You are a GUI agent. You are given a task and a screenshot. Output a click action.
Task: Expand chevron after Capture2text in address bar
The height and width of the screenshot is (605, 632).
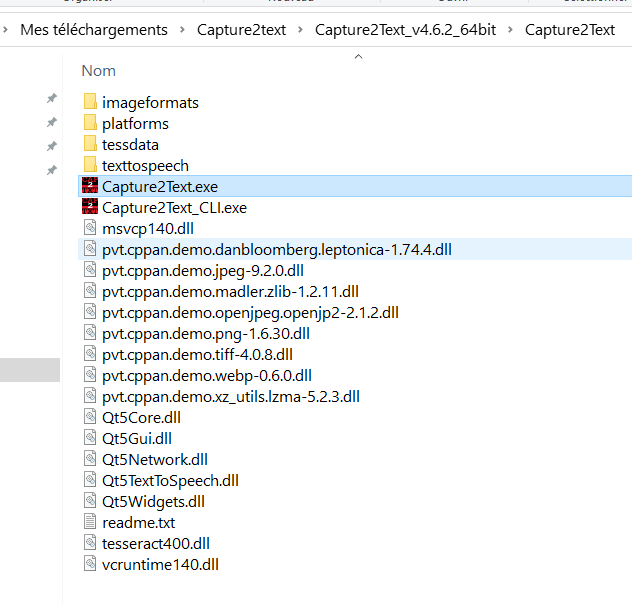(x=300, y=29)
